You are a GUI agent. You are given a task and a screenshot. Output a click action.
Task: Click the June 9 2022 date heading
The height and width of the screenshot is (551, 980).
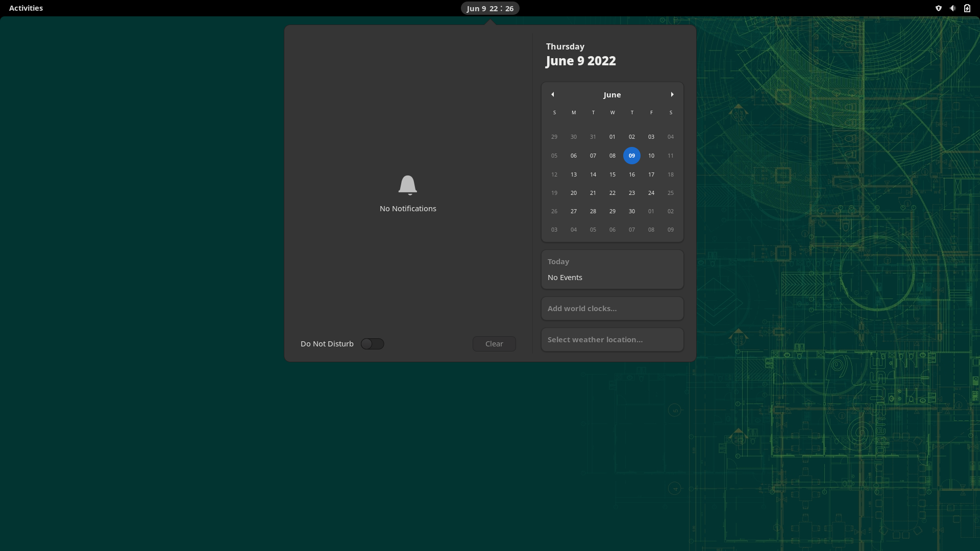(x=581, y=61)
